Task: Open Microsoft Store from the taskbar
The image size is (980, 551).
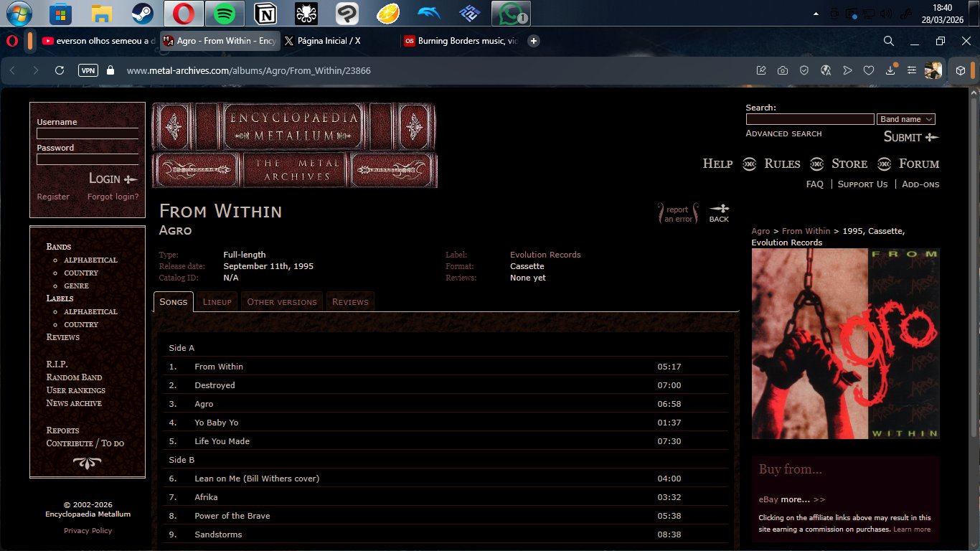Action: click(60, 14)
